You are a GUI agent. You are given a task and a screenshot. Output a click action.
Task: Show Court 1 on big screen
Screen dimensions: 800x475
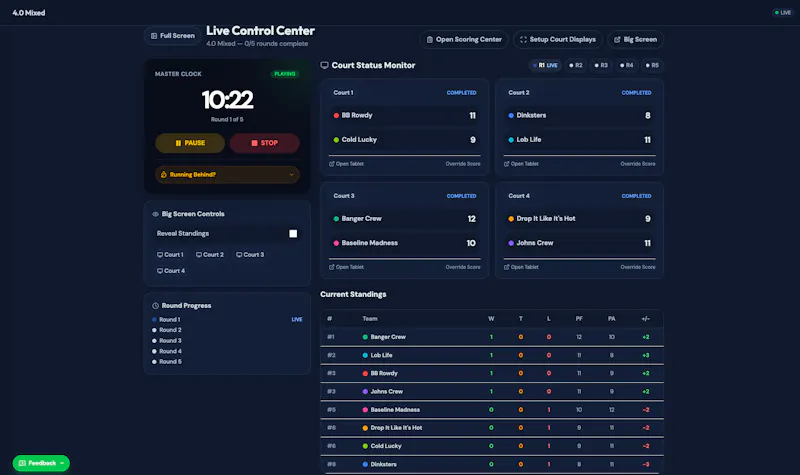tap(170, 255)
